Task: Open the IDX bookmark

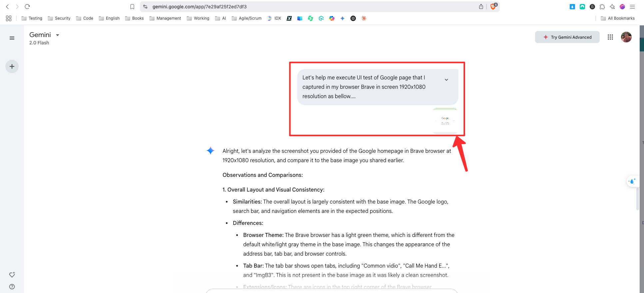Action: click(274, 18)
